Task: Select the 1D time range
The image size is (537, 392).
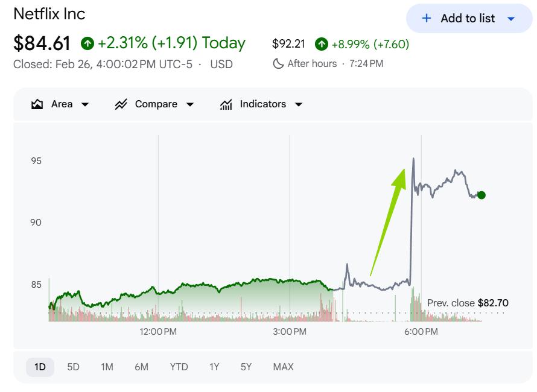Action: [x=40, y=367]
